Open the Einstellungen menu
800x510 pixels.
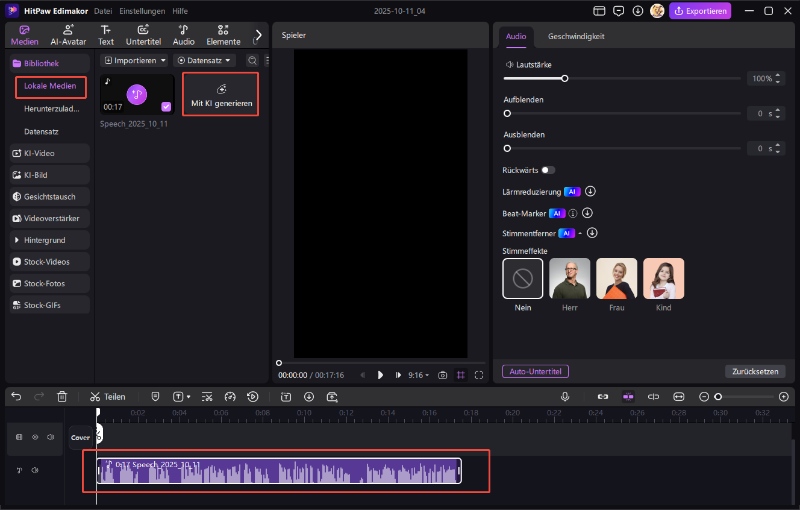(x=143, y=10)
